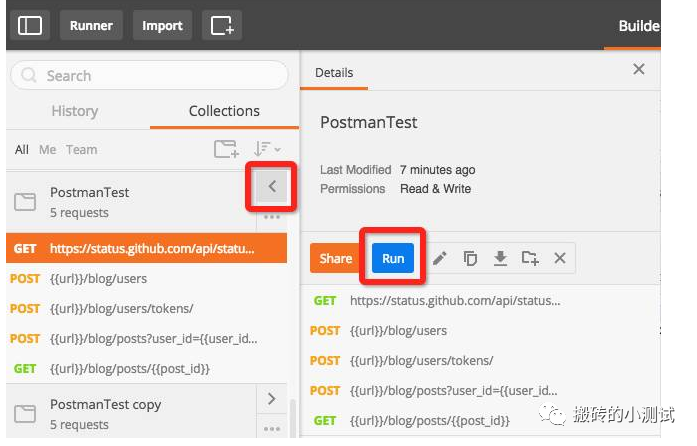Select sidebar POST blog/posts?user_id request
This screenshot has width=697, height=446.
147,338
